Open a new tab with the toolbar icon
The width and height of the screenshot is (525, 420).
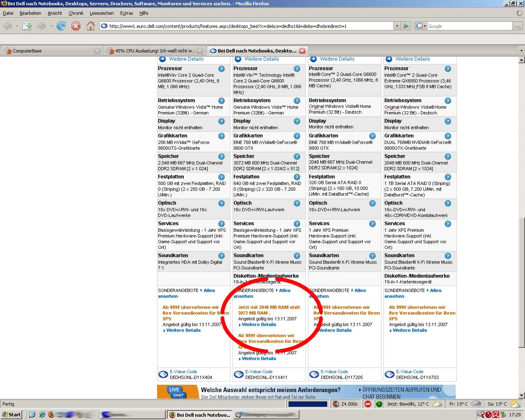click(27, 26)
